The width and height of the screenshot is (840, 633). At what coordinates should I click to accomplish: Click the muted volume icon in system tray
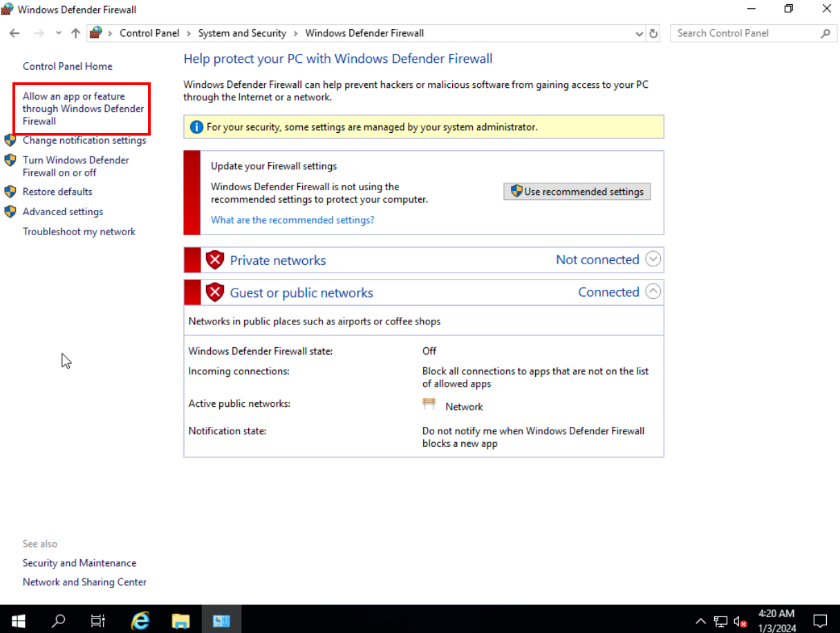pyautogui.click(x=740, y=621)
